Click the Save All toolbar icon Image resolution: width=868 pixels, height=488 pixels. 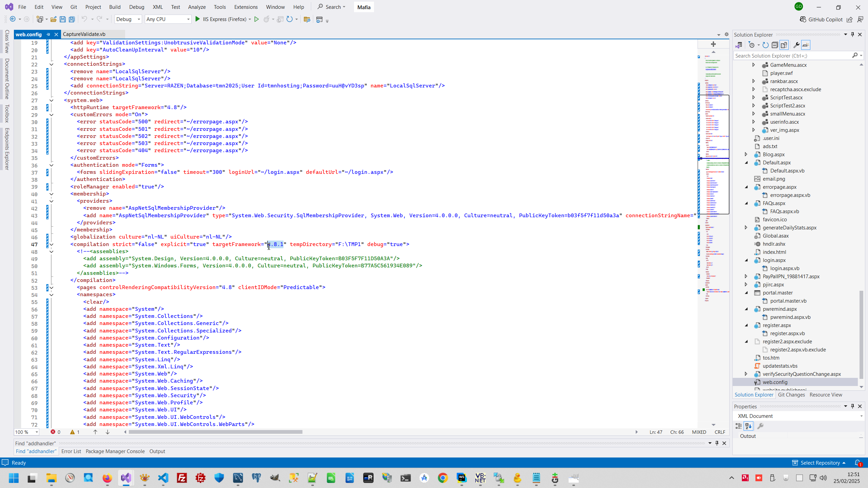click(72, 19)
